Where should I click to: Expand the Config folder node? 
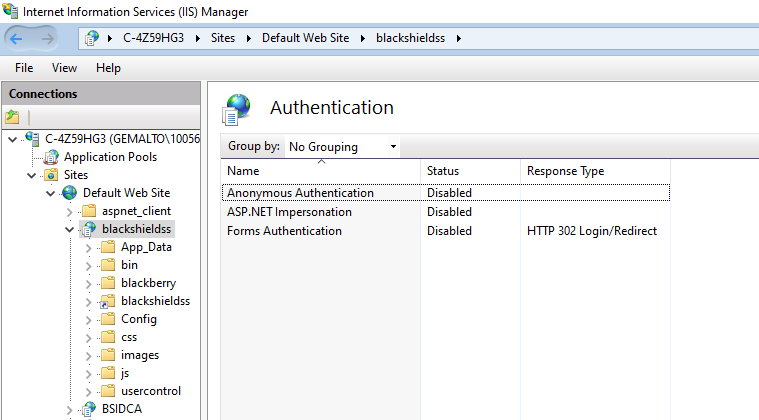pos(89,319)
